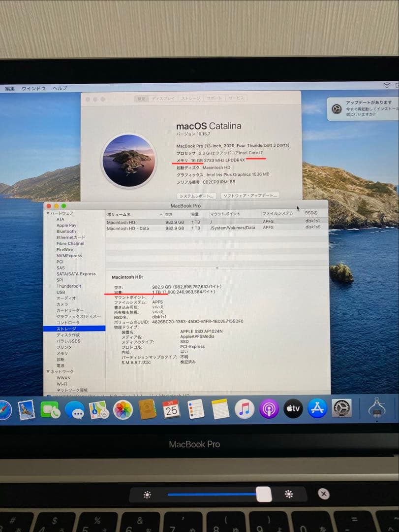Open Photos app in the Dock
Viewport: 399px width, 532px height.
[123, 409]
